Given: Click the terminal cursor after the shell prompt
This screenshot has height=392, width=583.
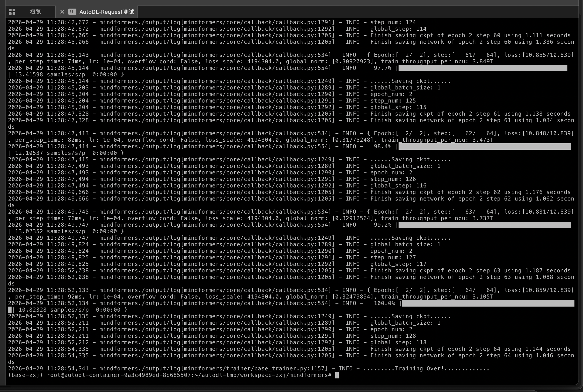Looking at the screenshot, I should click(337, 375).
